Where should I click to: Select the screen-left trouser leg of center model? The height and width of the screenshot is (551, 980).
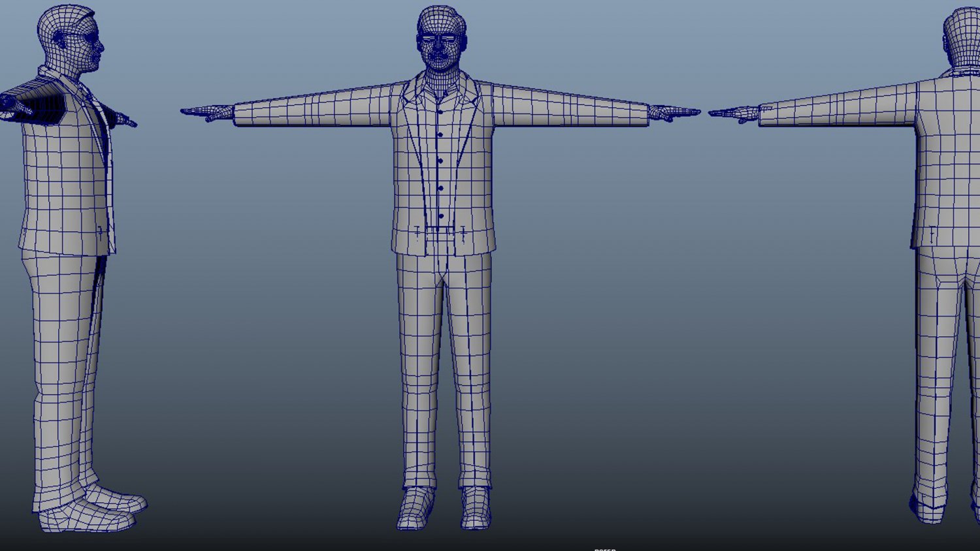(418, 366)
